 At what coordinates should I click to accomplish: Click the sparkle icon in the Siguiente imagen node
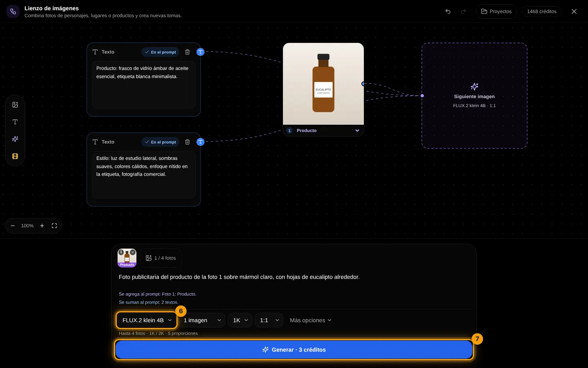click(474, 87)
